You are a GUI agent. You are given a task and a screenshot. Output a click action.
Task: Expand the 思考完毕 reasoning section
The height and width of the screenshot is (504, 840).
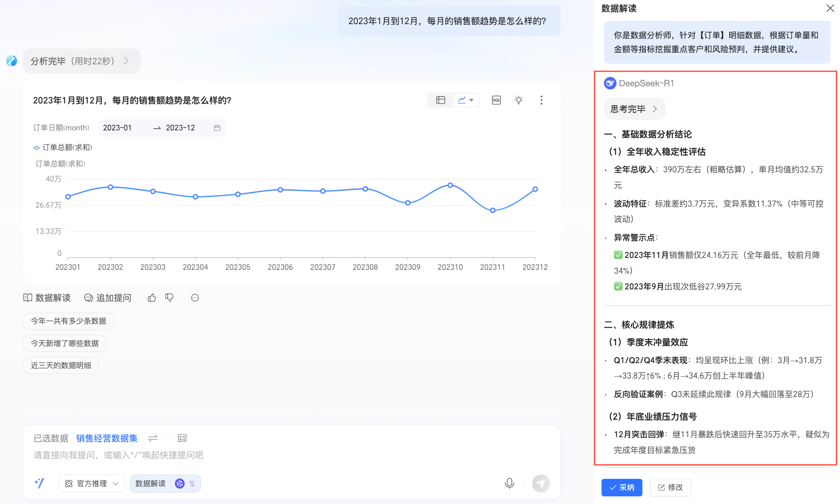[x=634, y=109]
